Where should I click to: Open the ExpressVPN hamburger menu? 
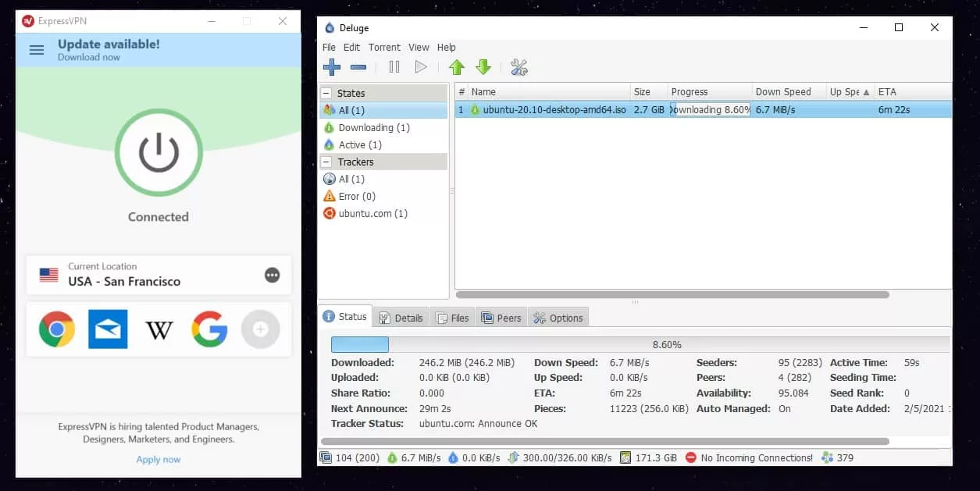[36, 50]
